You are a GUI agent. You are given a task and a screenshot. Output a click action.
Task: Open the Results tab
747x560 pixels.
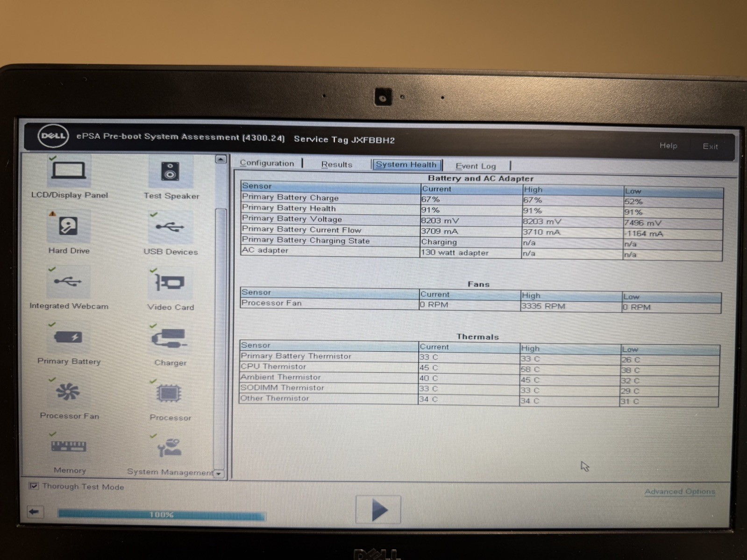click(336, 164)
